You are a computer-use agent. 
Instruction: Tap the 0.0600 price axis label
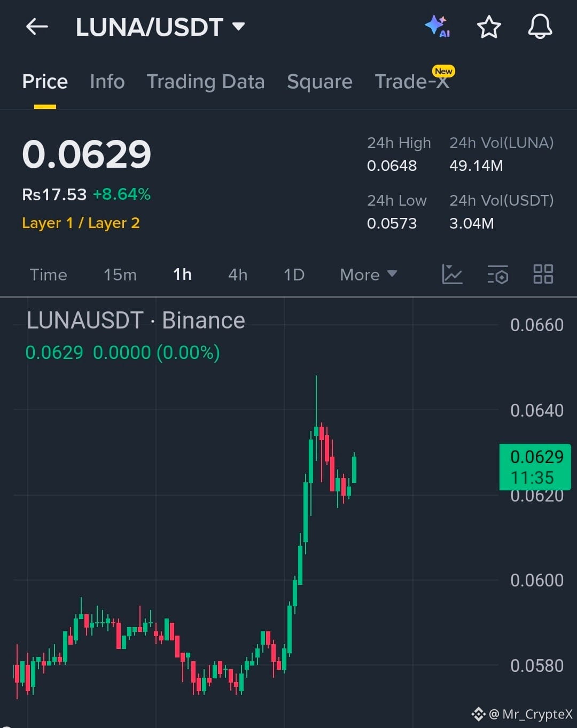click(x=536, y=580)
